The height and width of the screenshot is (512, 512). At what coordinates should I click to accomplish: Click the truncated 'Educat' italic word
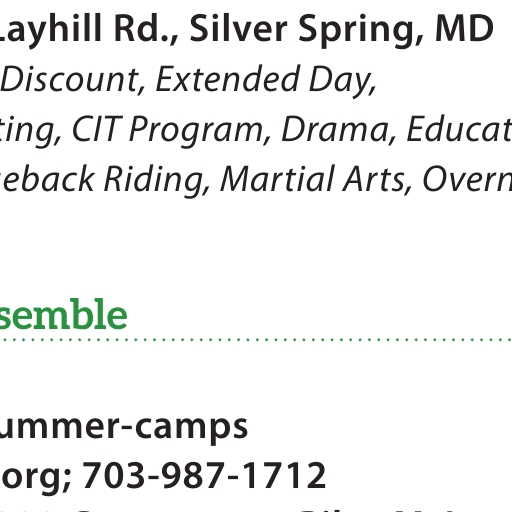[459, 129]
